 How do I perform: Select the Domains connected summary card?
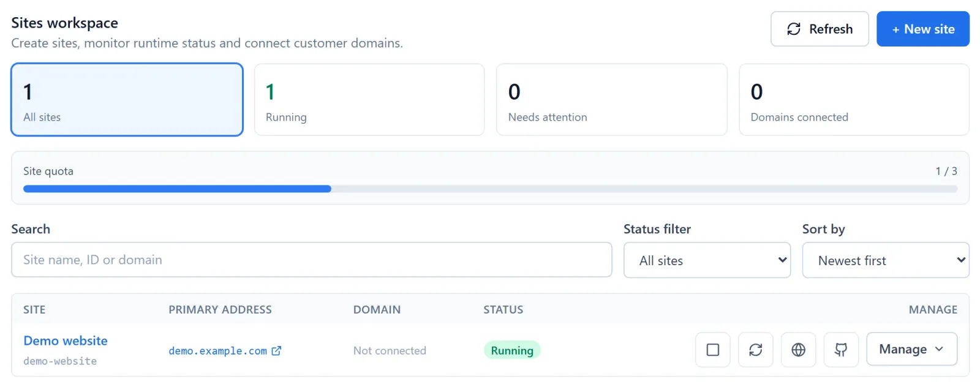tap(854, 99)
